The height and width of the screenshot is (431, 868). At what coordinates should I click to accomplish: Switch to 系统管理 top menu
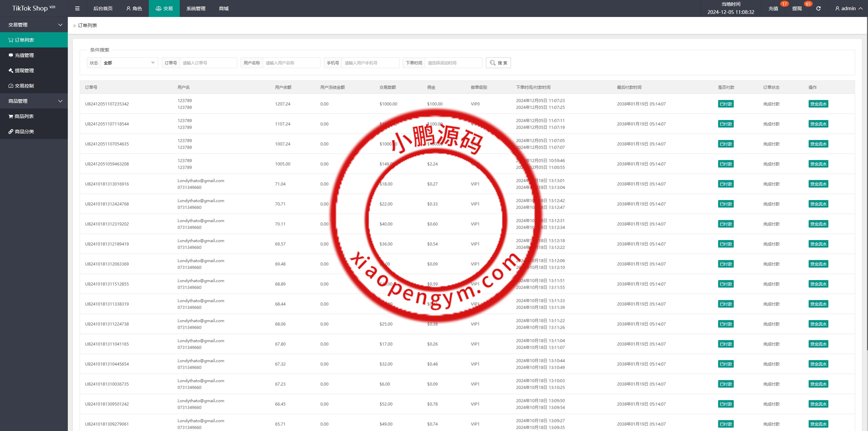pyautogui.click(x=196, y=8)
